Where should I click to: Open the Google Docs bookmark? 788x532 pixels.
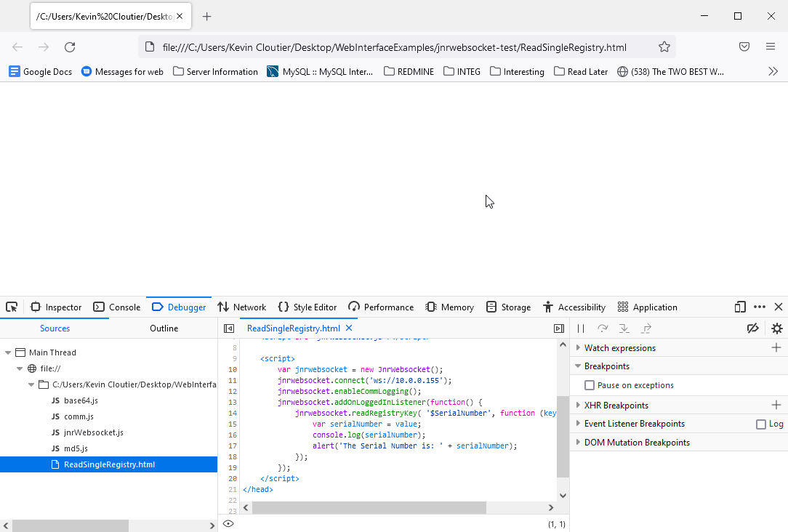point(40,71)
